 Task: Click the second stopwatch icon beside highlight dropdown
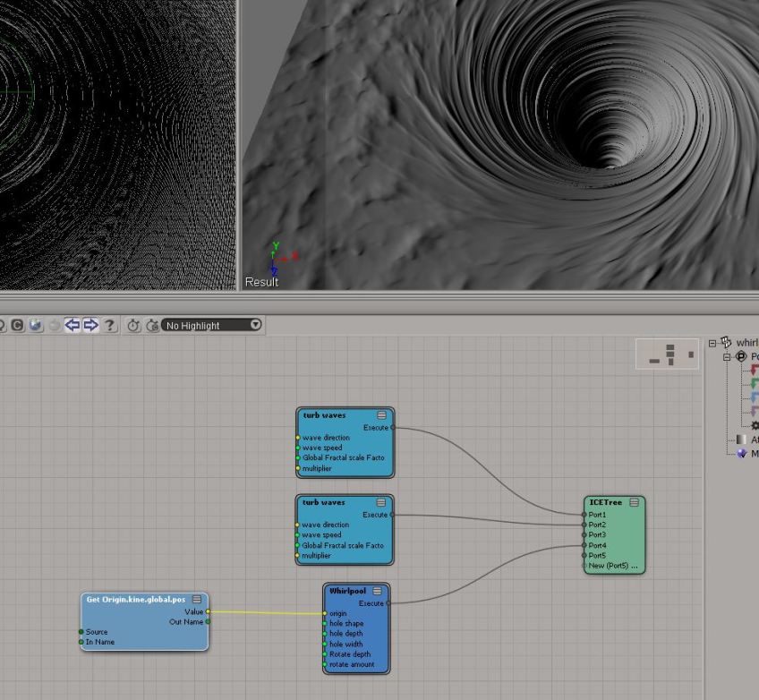click(151, 325)
